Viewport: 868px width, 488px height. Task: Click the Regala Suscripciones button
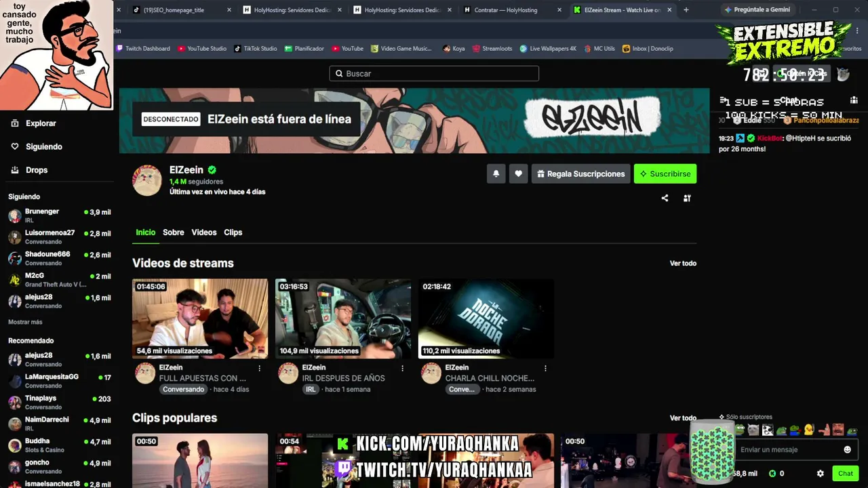click(580, 174)
